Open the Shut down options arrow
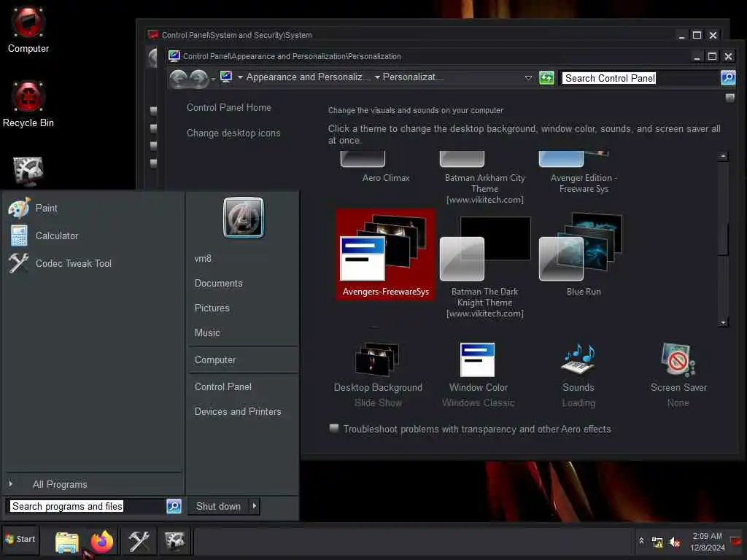Screen dimensions: 747x560 coord(255,506)
